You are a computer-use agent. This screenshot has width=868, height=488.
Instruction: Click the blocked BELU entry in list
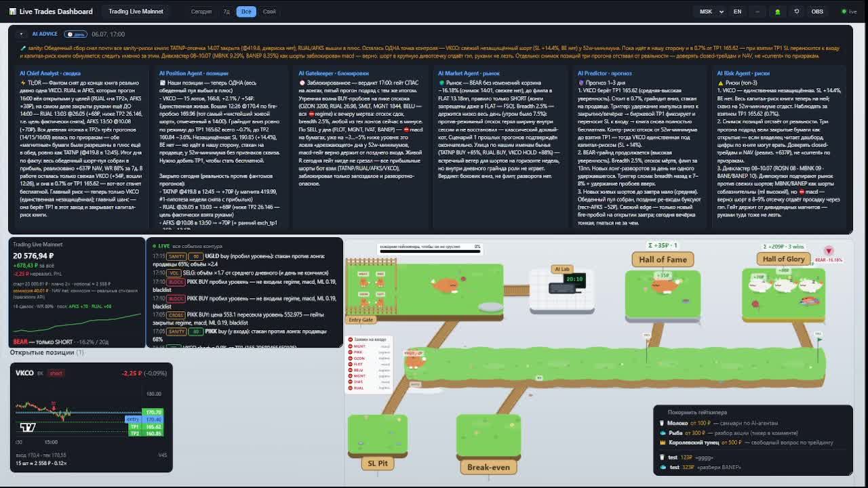pos(370,370)
